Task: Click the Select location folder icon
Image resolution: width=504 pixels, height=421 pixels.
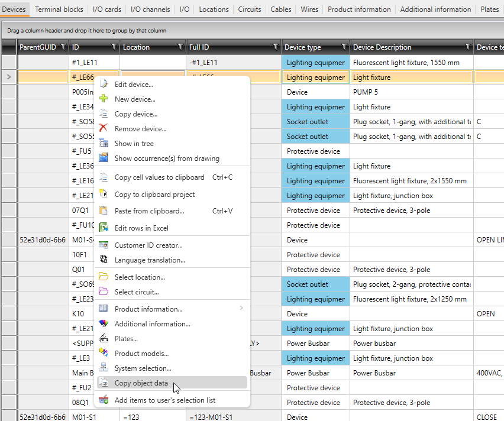Action: coord(104,277)
